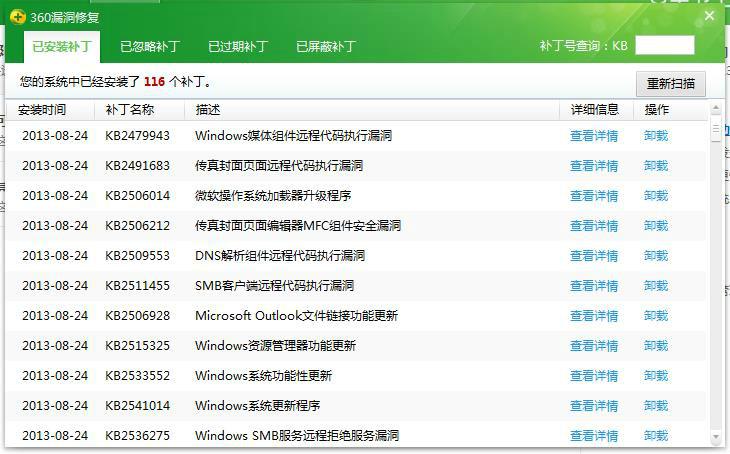
Task: Click 卸载 for KB2479943
Action: tap(656, 136)
